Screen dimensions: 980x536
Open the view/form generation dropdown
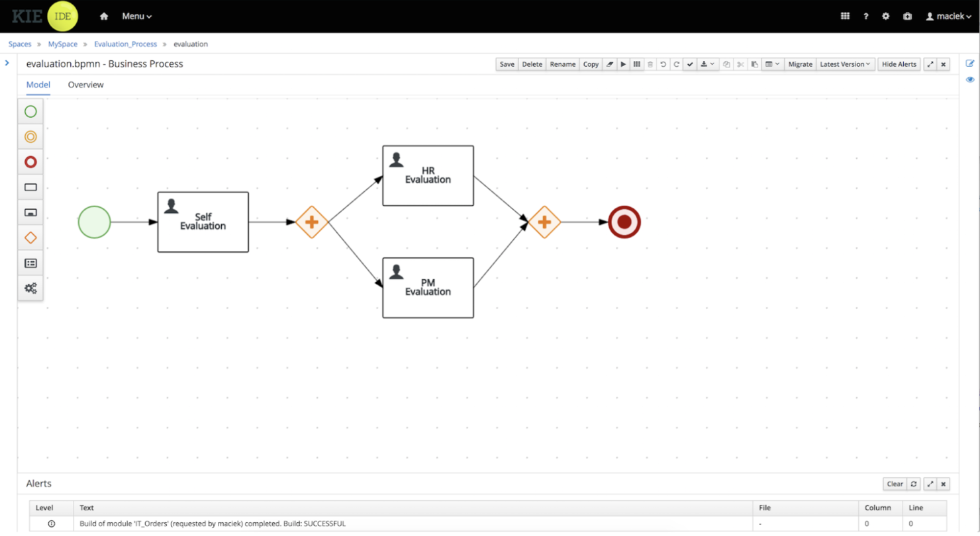tap(773, 64)
